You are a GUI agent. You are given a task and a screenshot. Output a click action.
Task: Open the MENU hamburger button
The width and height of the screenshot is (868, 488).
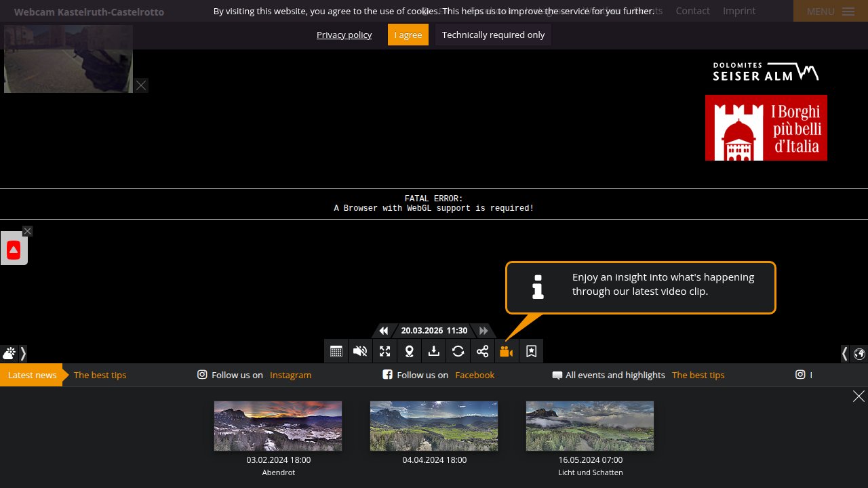click(831, 12)
